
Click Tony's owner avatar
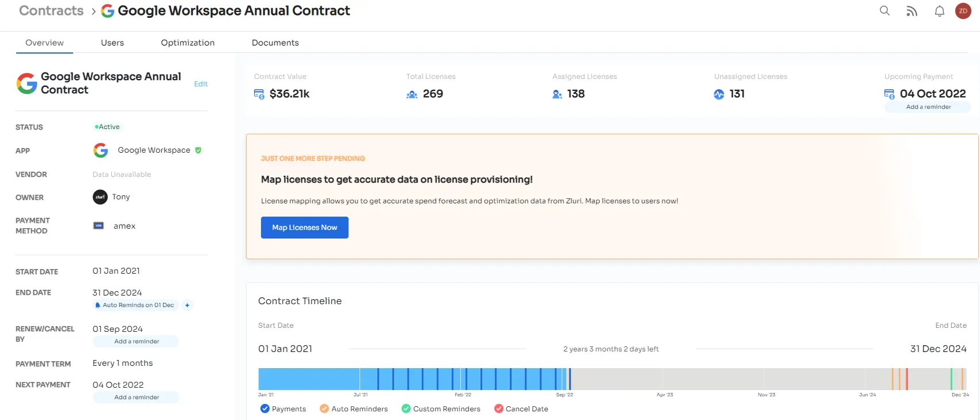coord(100,197)
